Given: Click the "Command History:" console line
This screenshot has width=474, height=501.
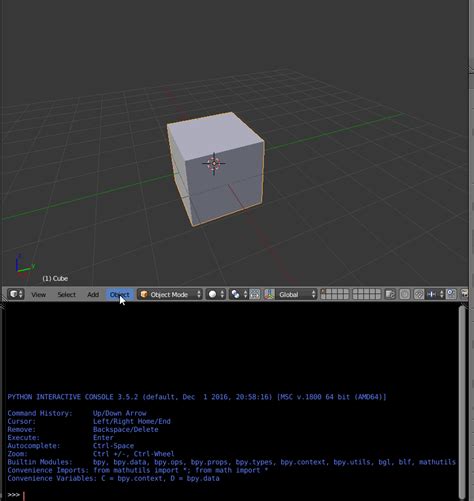Looking at the screenshot, I should 77,413.
